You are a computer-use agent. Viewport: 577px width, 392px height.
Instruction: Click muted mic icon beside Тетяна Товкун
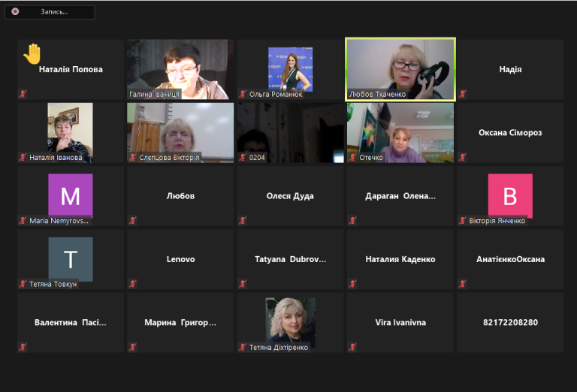(23, 284)
